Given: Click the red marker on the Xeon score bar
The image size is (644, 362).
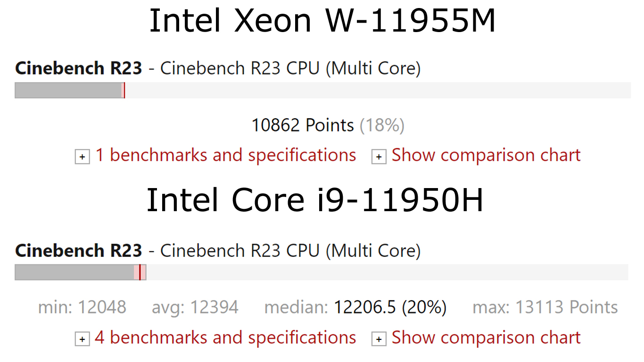Looking at the screenshot, I should pyautogui.click(x=124, y=90).
